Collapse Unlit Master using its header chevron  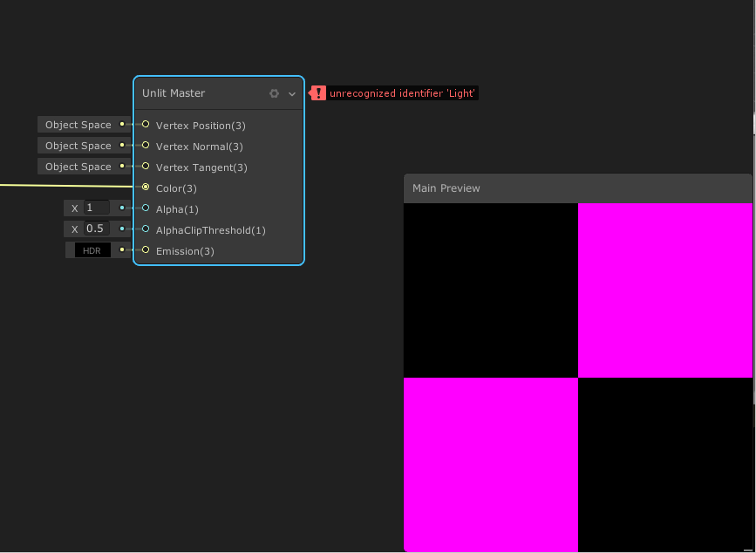(291, 93)
